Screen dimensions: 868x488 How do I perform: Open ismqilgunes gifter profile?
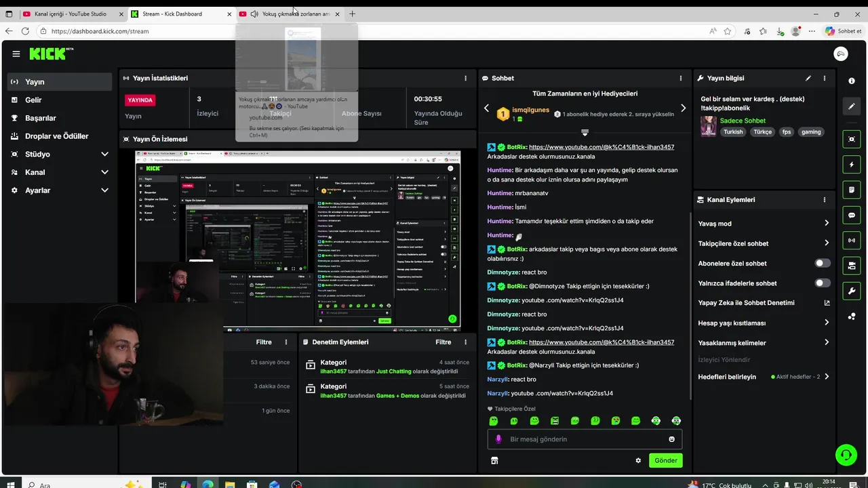530,110
